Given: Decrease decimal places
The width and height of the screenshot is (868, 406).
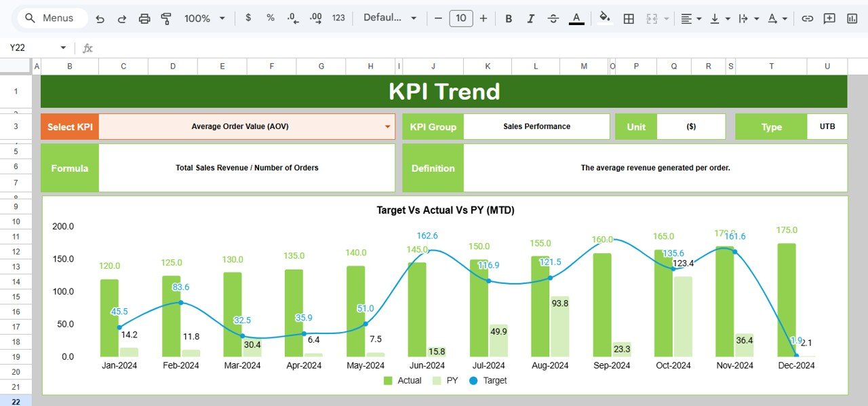Looking at the screenshot, I should click(x=292, y=18).
